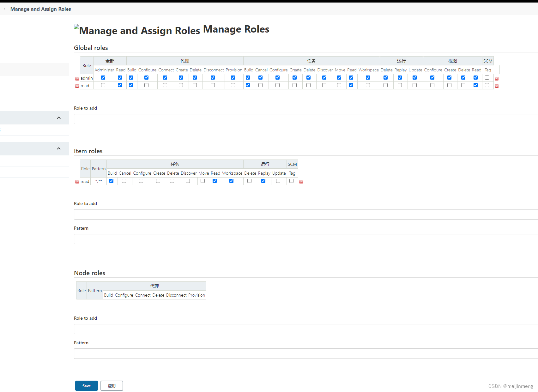
Task: Enable SCM Tag for global read role
Action: 487,85
